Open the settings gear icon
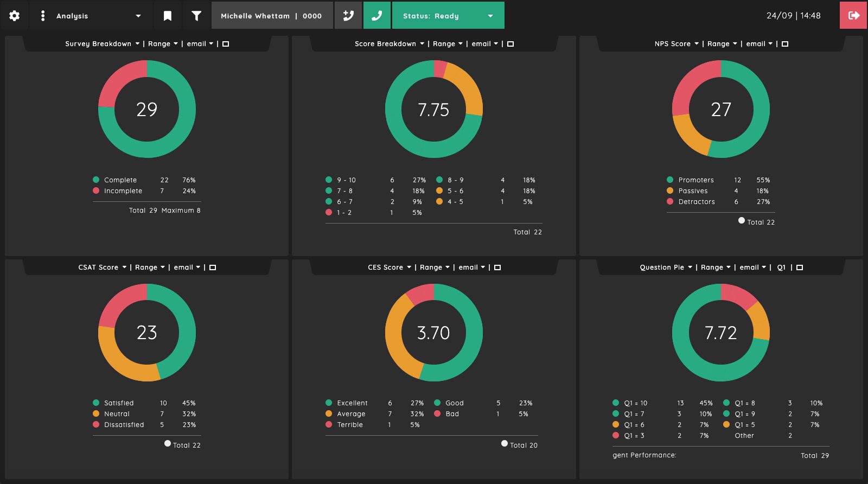Viewport: 868px width, 484px height. tap(15, 16)
